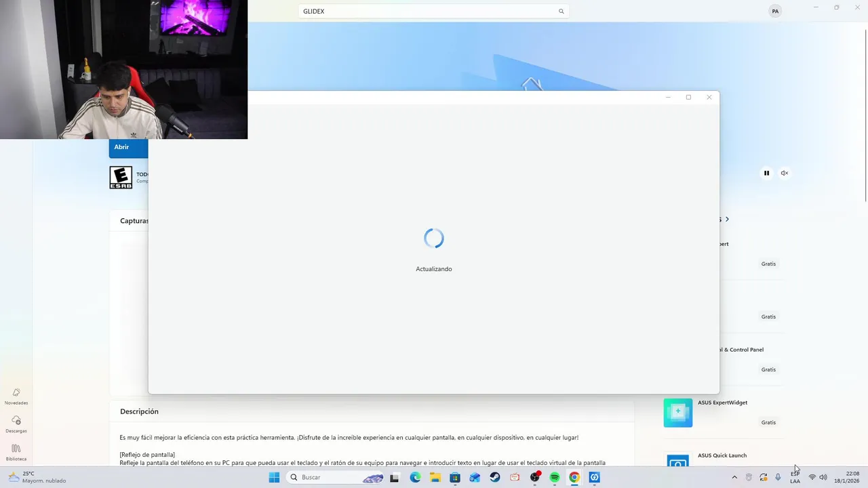868x488 pixels.
Task: Select ASUS ExpertWidget title text
Action: pos(722,403)
